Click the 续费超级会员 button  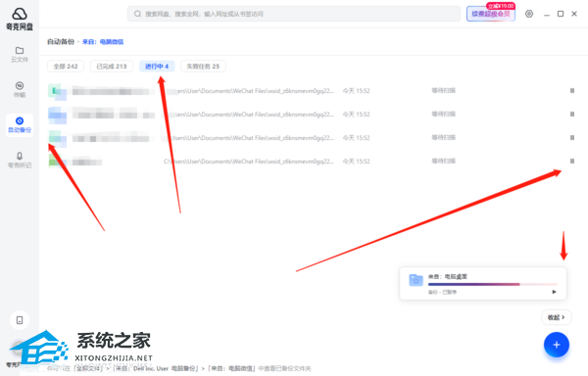(491, 14)
